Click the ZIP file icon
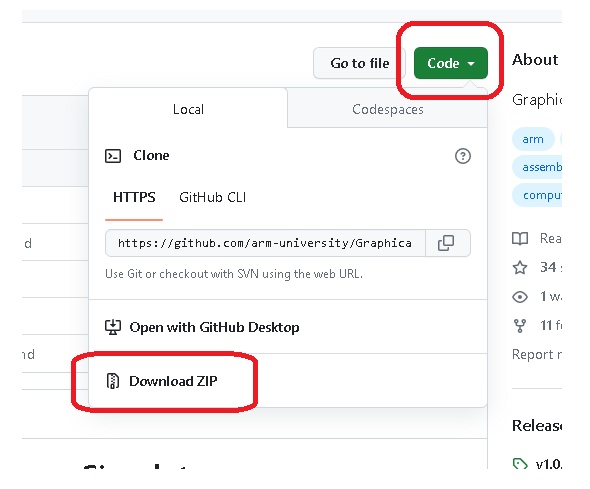590x489 pixels. [x=113, y=381]
